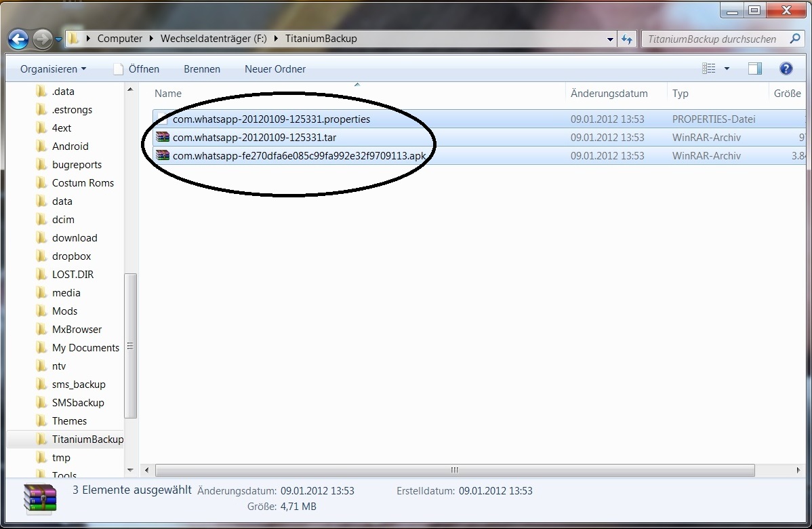Navigate to Computer in the address bar

click(x=119, y=39)
